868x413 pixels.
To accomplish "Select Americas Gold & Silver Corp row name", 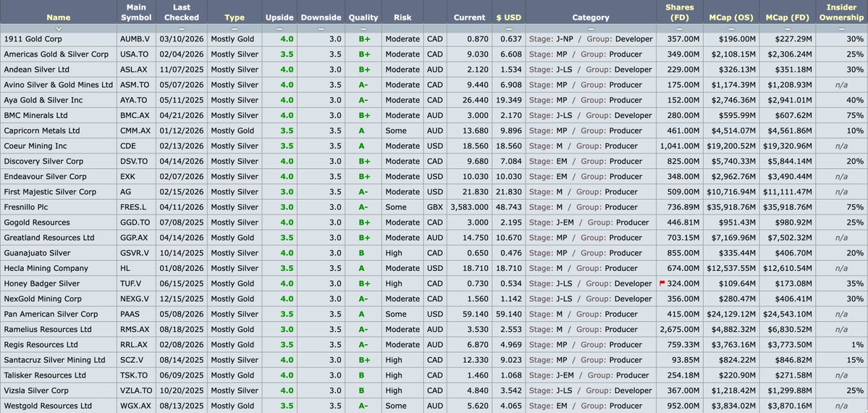I will pyautogui.click(x=56, y=54).
